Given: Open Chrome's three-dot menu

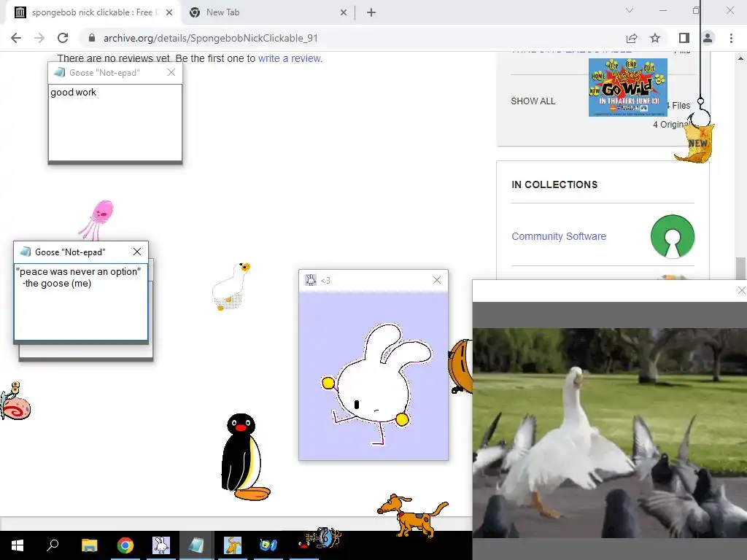Looking at the screenshot, I should 731,38.
